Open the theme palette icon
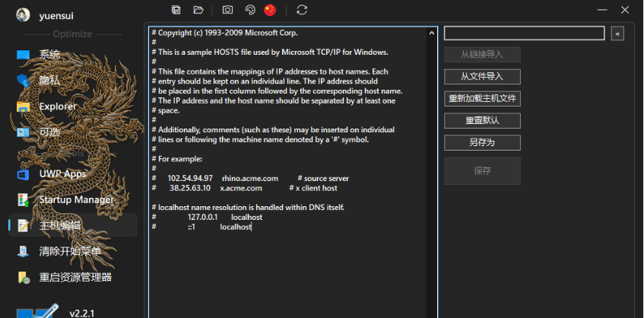Screen dimensions: 644x318 (x=249, y=10)
